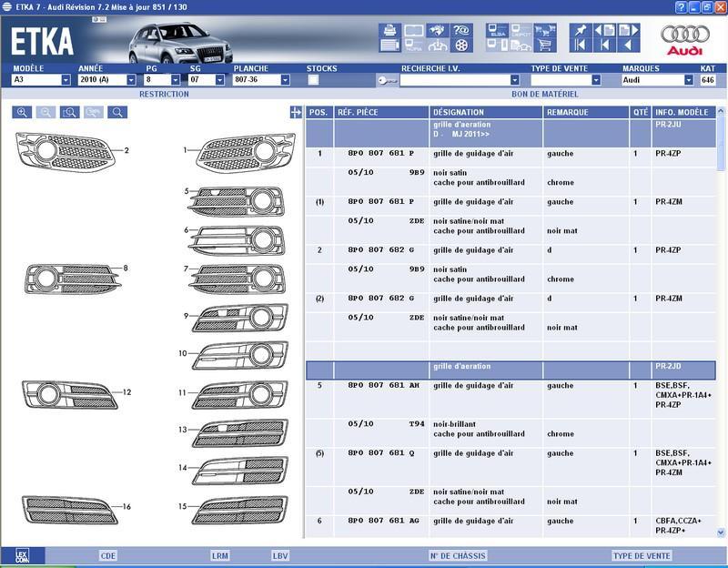This screenshot has height=568, width=728.
Task: Click the parts list scrollbar down arrow
Action: (721, 532)
